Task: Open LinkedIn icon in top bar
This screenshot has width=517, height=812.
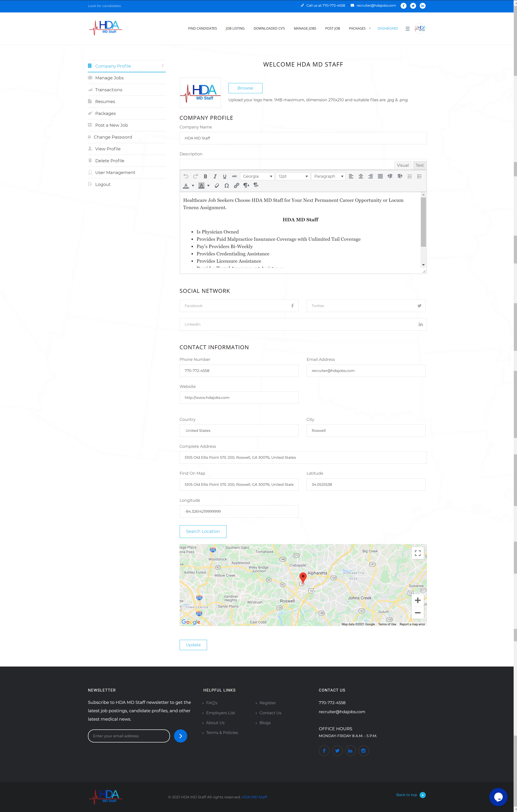Action: pos(423,6)
